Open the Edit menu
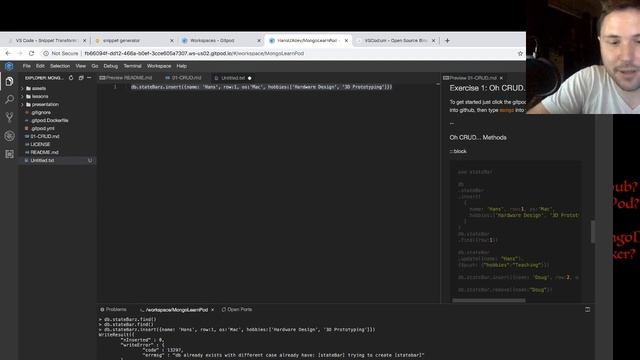The image size is (640, 360). 40,66
